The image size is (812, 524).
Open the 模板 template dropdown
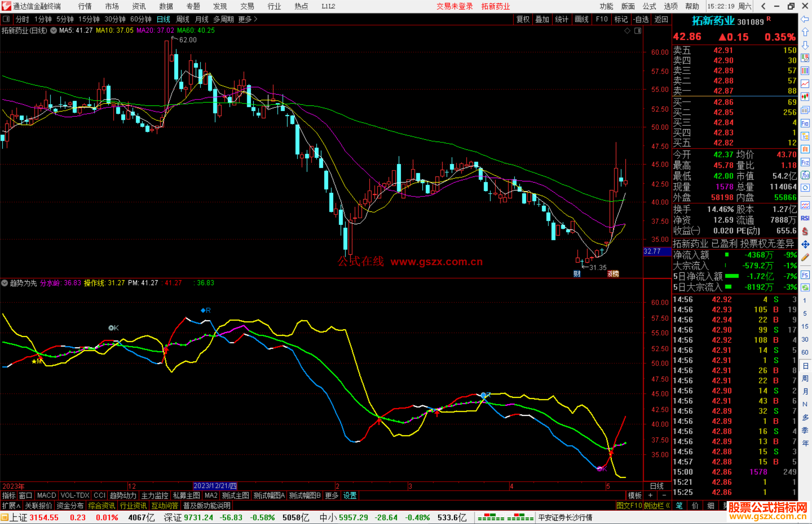click(x=635, y=495)
